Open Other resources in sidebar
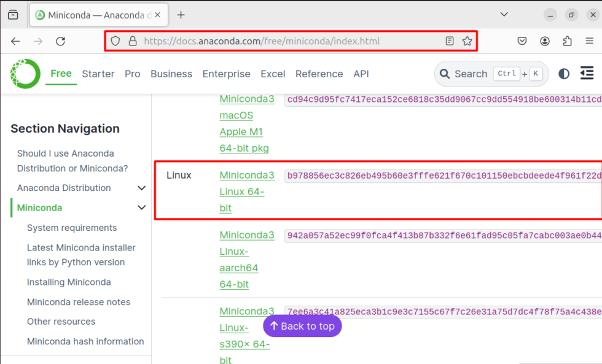This screenshot has width=602, height=364. (x=61, y=322)
